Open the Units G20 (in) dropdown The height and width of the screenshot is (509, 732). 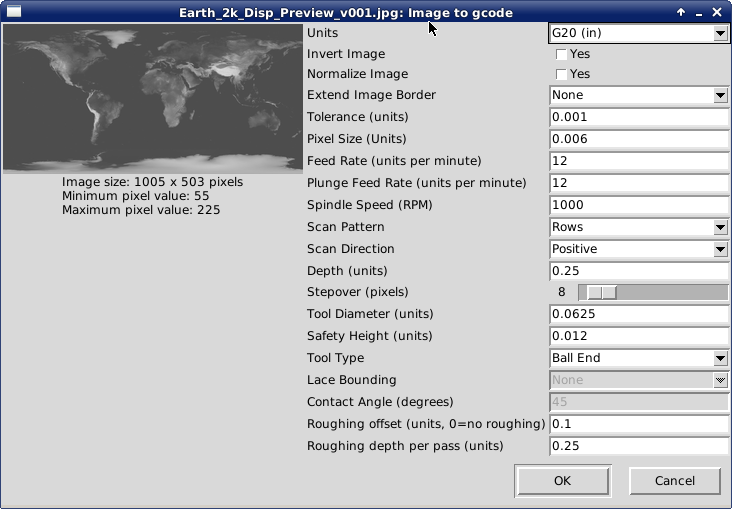click(x=639, y=33)
